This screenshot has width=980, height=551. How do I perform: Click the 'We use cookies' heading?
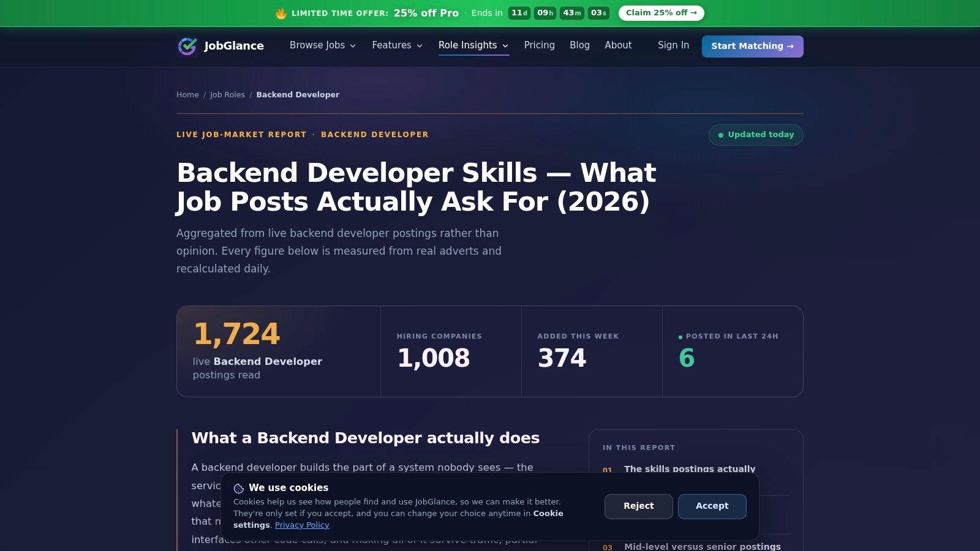288,488
